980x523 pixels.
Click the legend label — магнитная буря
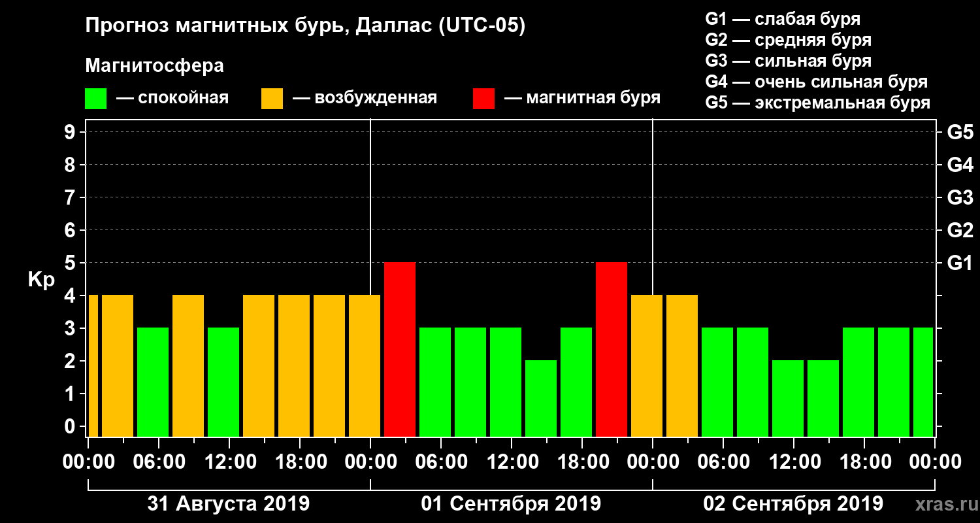coord(583,98)
